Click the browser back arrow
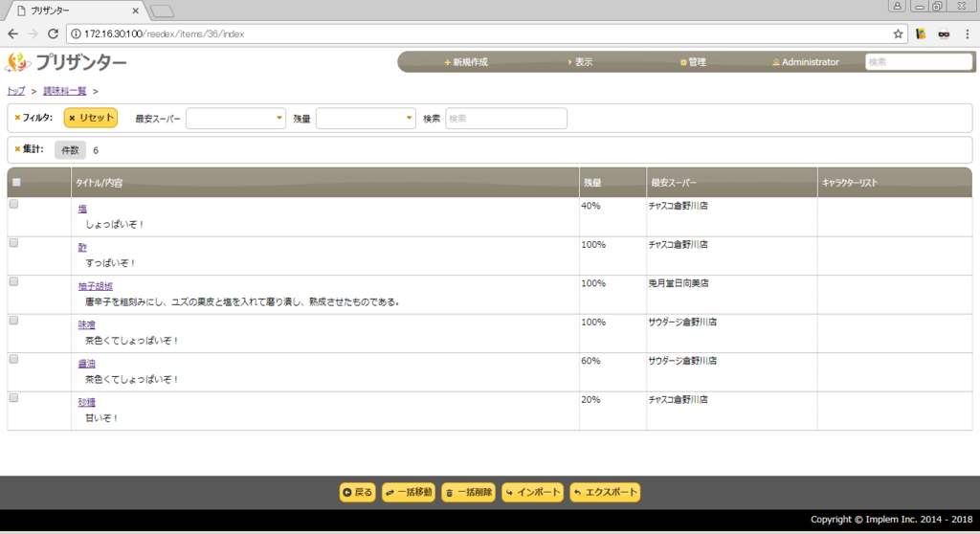This screenshot has width=980, height=534. (13, 33)
